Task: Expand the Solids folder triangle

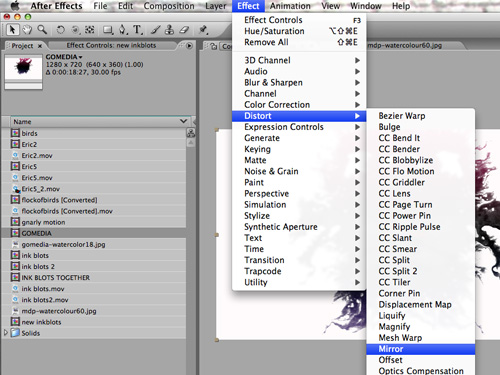Action: click(6, 333)
